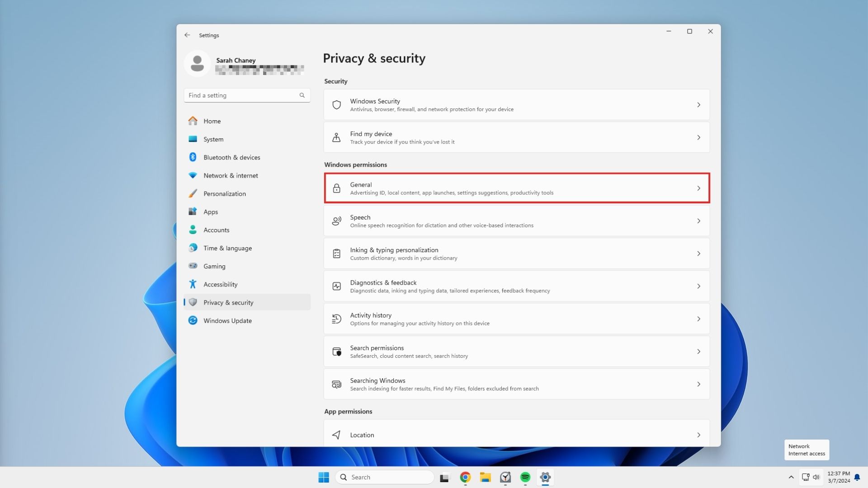Open the Windows Start menu
This screenshot has height=488, width=868.
(x=324, y=477)
